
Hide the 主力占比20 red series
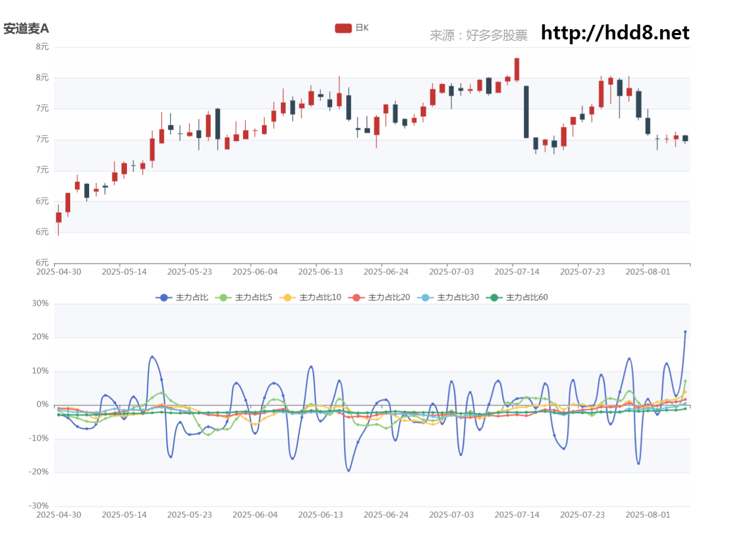click(x=379, y=298)
